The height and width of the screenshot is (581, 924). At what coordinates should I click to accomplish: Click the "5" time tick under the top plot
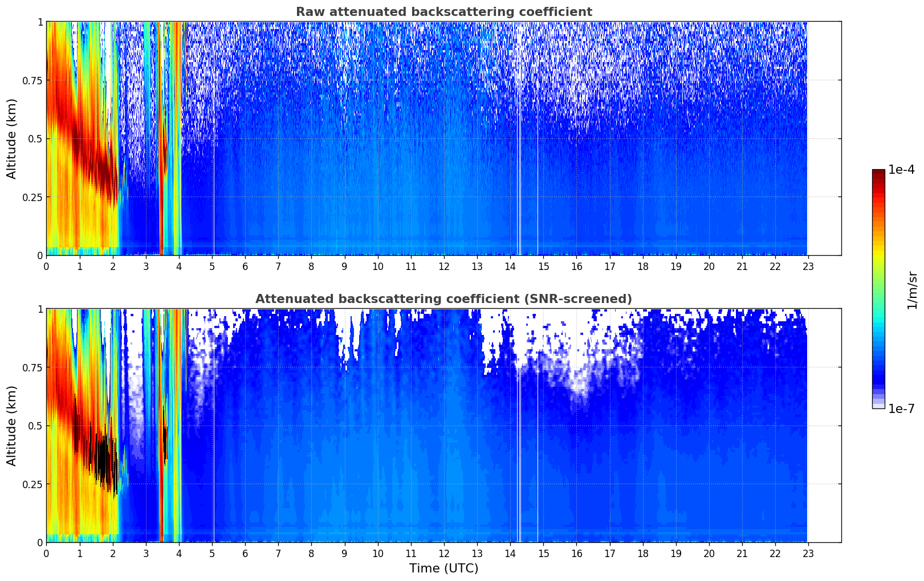click(x=212, y=266)
